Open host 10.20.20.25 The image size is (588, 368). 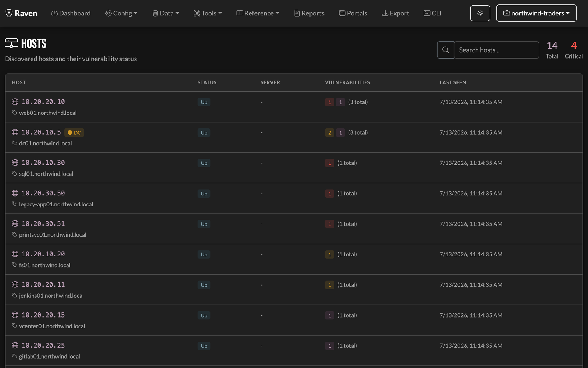[x=43, y=346]
